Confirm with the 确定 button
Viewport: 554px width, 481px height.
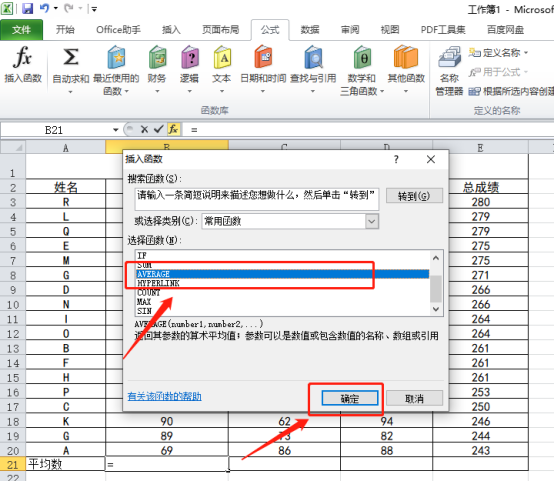[349, 399]
